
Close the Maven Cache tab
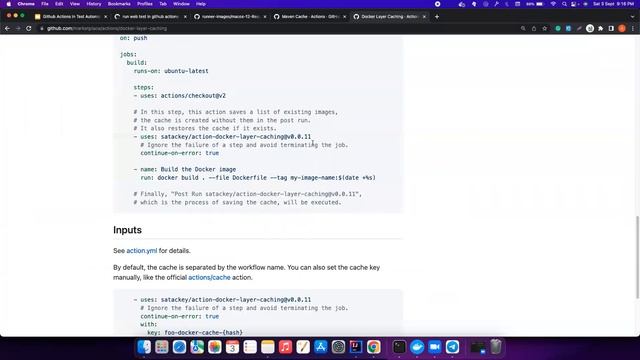[x=344, y=17]
